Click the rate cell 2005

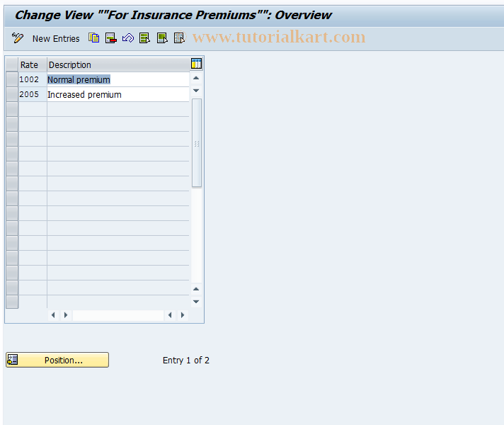pyautogui.click(x=33, y=94)
